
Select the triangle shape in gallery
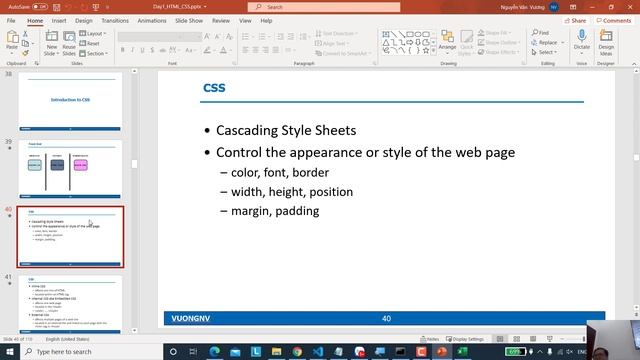coord(386,42)
